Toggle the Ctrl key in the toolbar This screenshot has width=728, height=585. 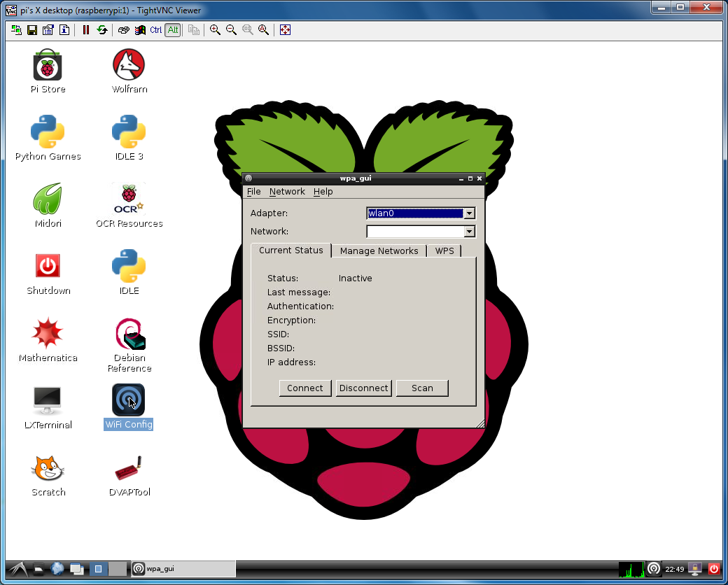[156, 30]
